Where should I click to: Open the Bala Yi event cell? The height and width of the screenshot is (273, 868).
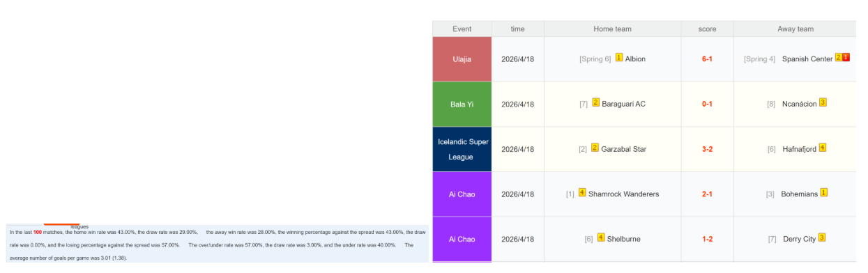coord(462,104)
